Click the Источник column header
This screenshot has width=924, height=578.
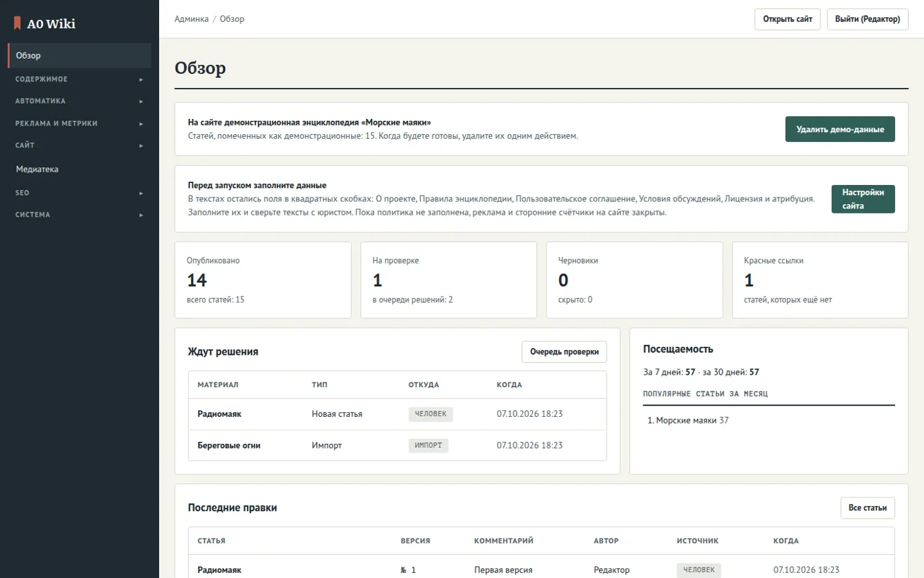(698, 541)
